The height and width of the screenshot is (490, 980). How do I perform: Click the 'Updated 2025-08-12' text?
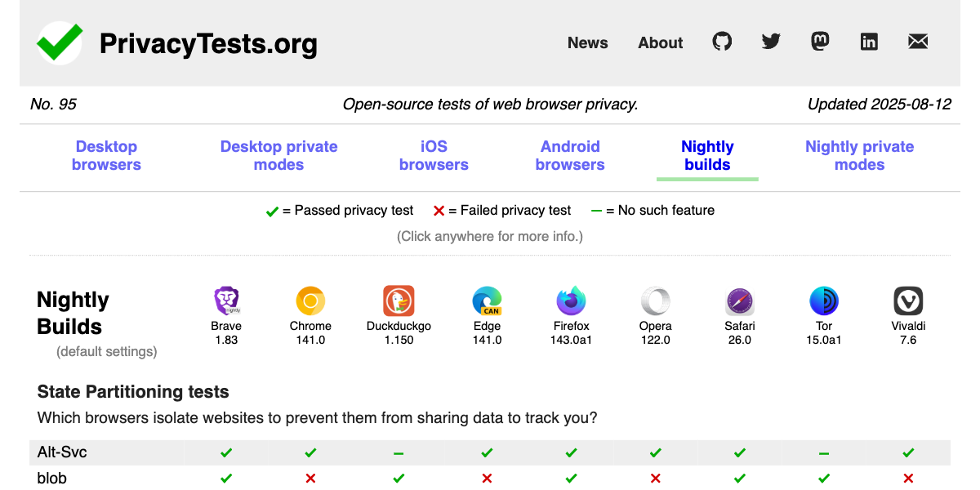coord(880,105)
